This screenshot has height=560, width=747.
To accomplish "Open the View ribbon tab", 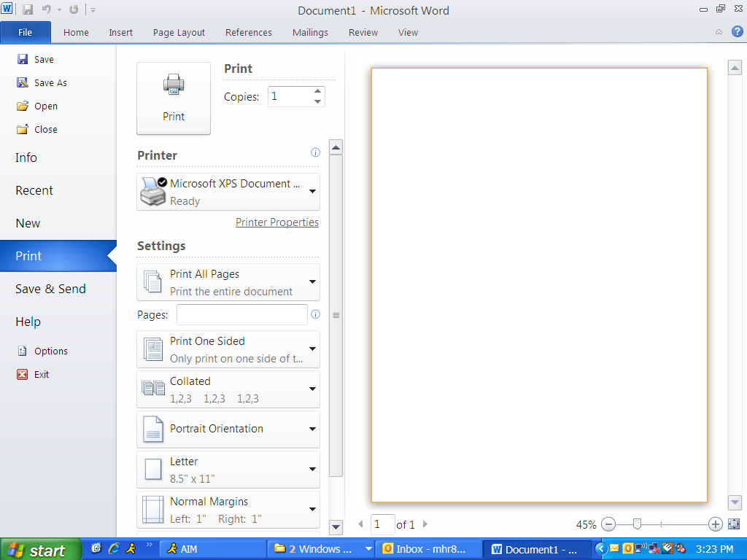I will (409, 32).
